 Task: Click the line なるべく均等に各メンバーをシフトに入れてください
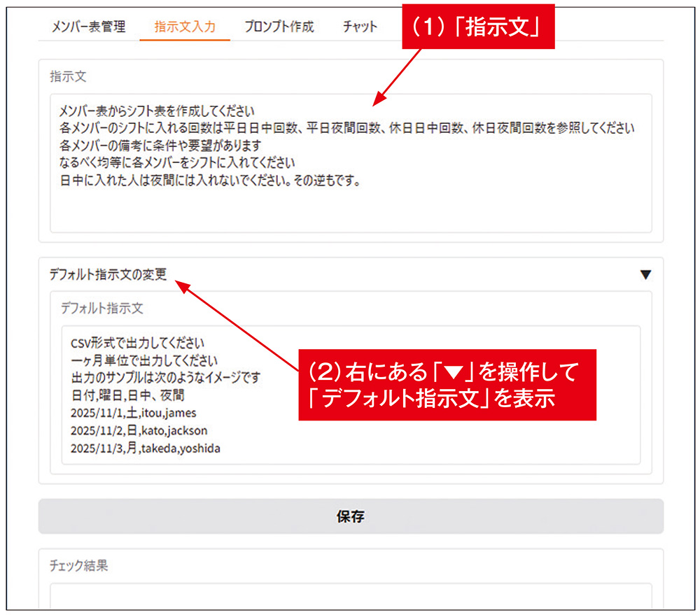point(177,162)
